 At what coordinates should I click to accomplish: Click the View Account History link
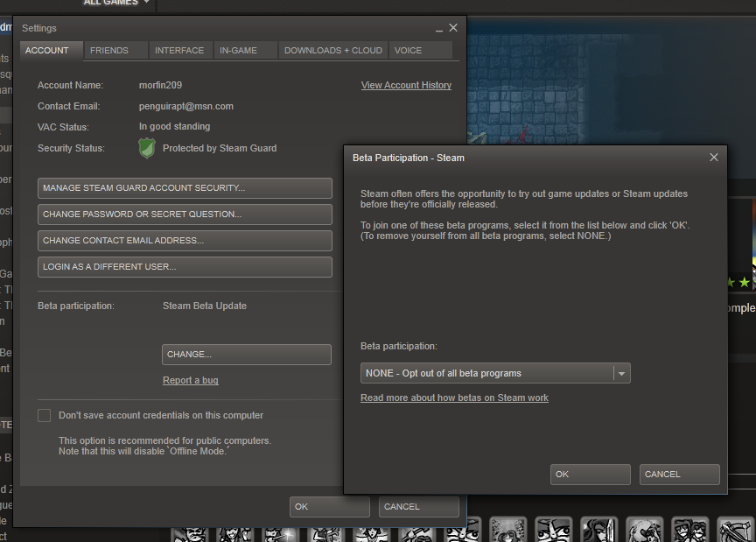(406, 85)
